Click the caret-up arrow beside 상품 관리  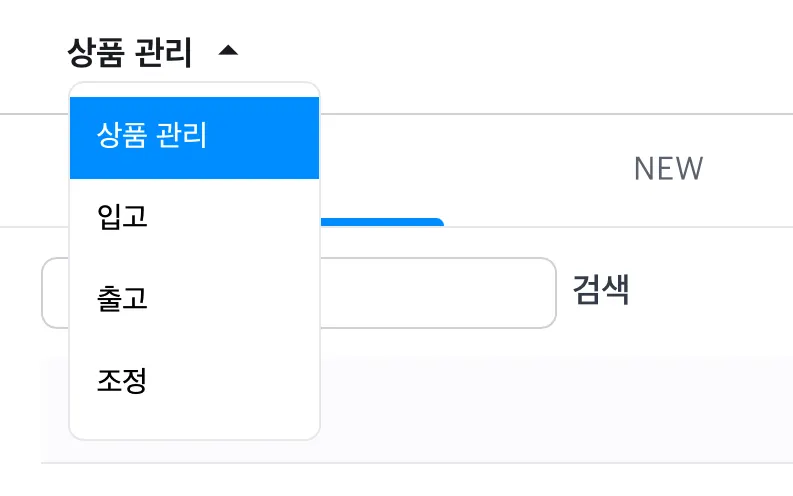point(228,50)
